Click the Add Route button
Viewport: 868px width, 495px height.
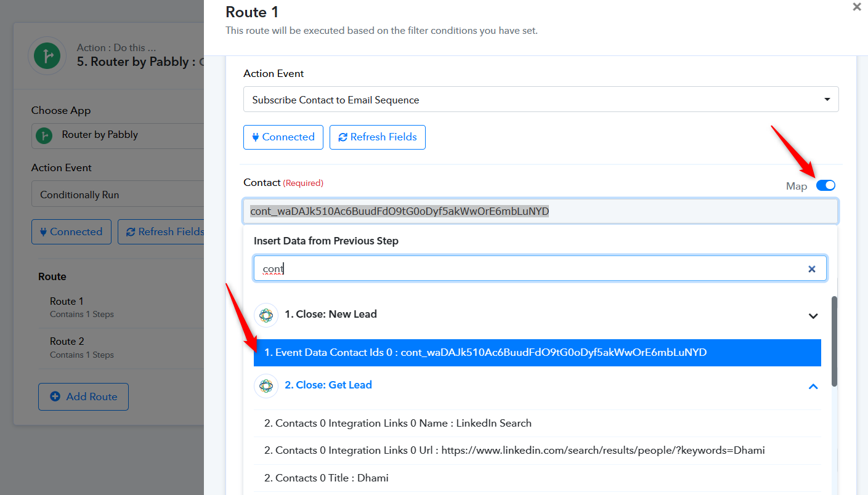[83, 396]
